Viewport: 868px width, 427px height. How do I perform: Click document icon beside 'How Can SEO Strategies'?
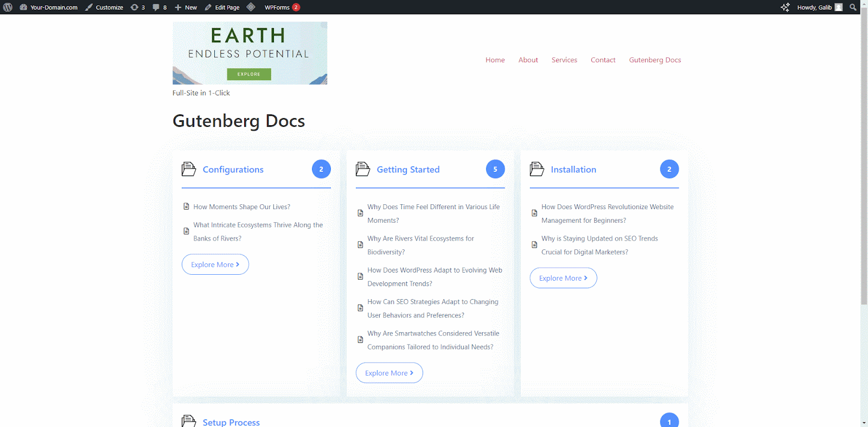coord(360,308)
